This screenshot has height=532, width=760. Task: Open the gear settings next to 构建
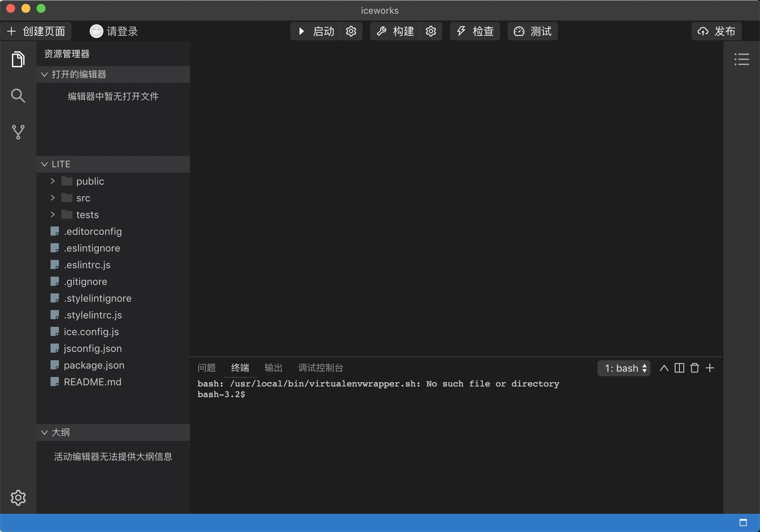point(431,31)
